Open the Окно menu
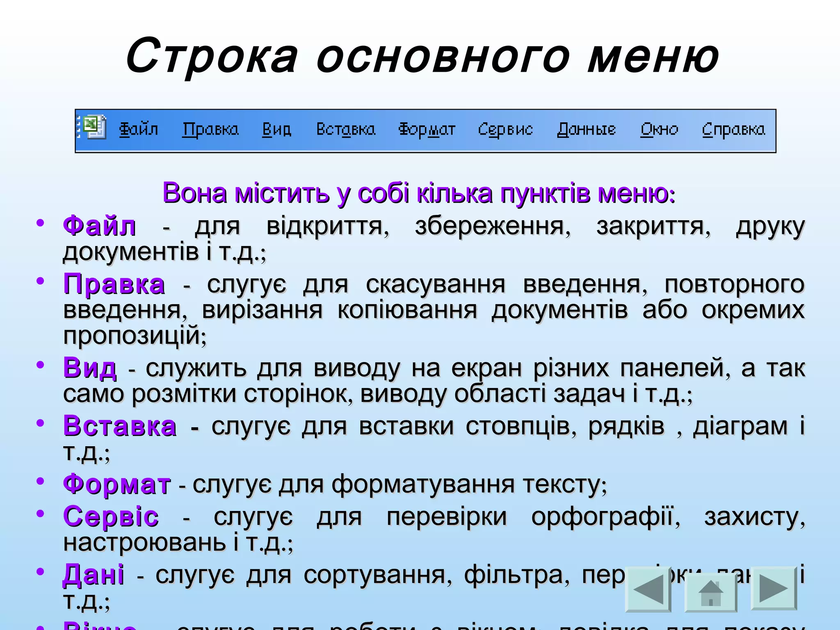 [x=660, y=130]
